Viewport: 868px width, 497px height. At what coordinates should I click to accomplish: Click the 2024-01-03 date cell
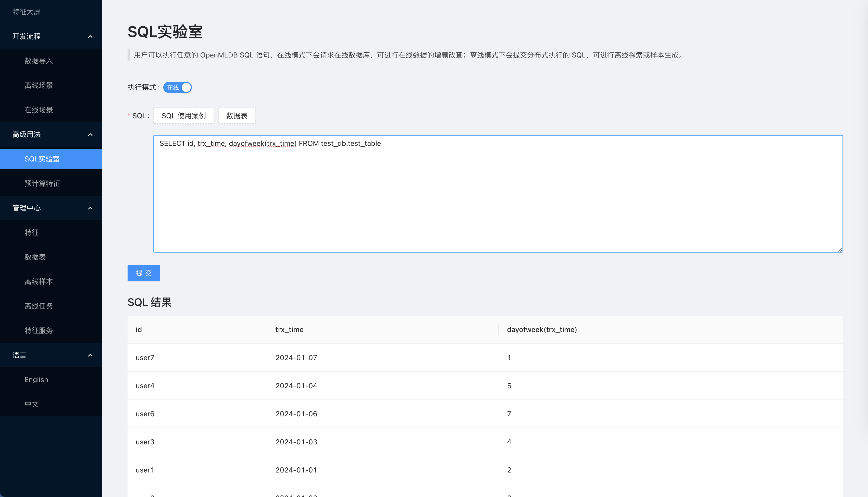coord(382,442)
